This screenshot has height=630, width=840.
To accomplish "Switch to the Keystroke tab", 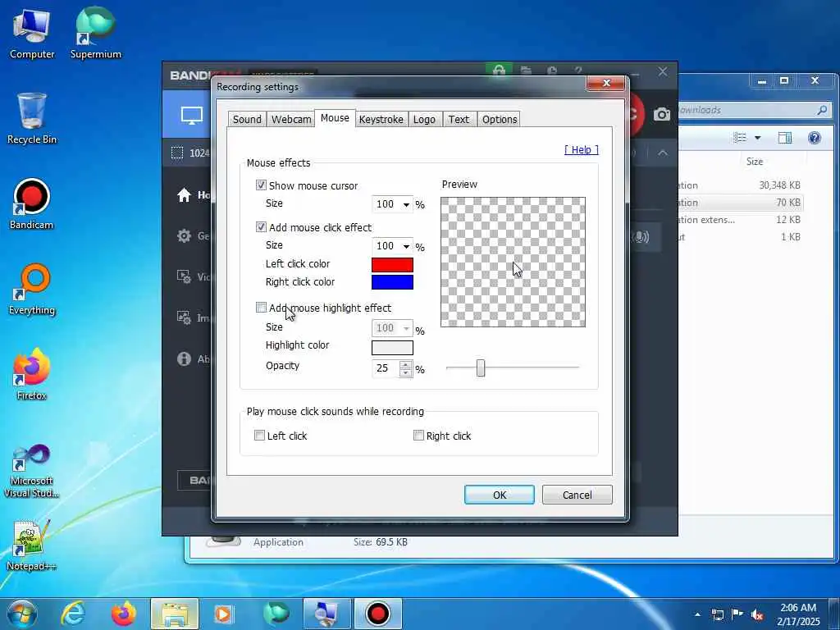I will [x=381, y=120].
